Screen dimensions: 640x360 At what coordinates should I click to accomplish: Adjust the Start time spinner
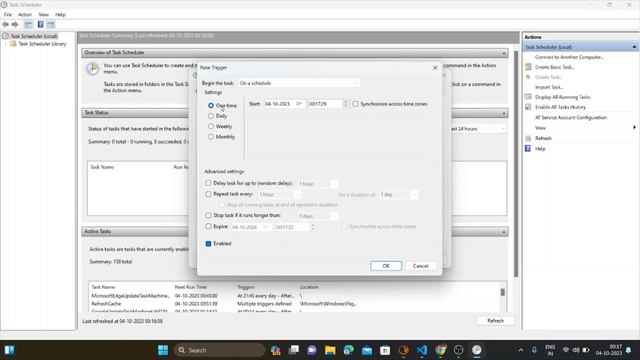[x=345, y=104]
